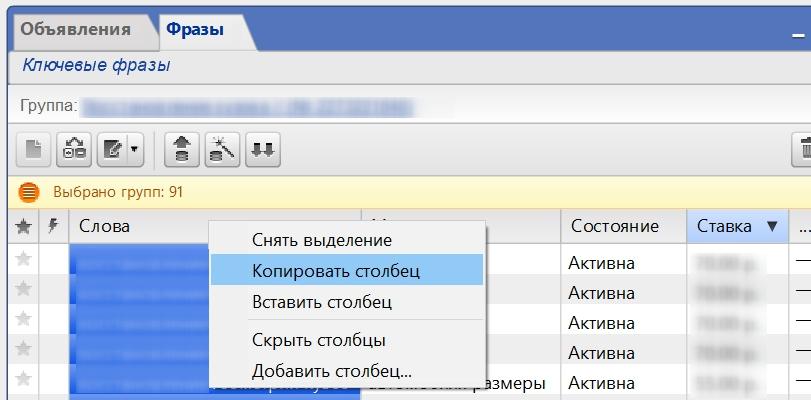The height and width of the screenshot is (400, 811).
Task: Click Скрыть столбцы menu option
Action: (319, 340)
